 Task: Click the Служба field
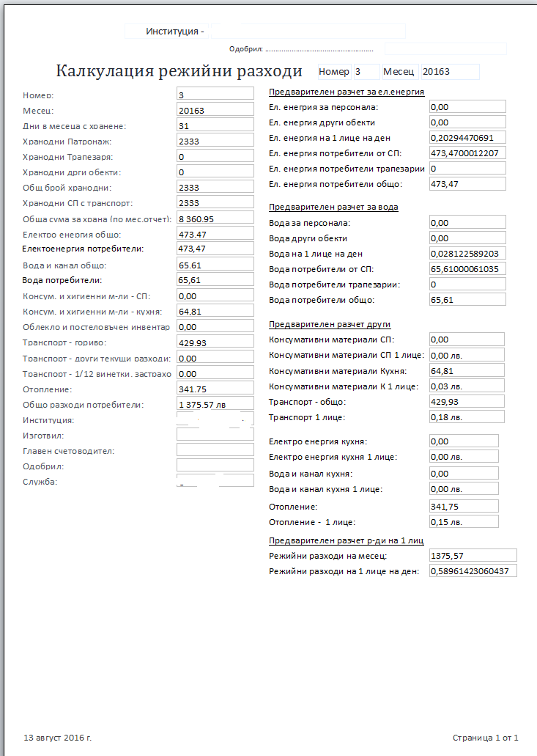215,481
